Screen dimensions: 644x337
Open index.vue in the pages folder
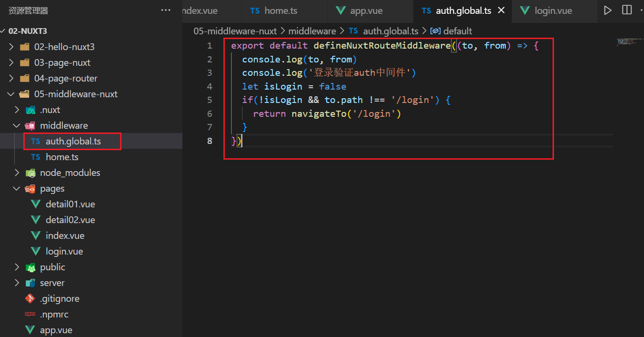click(x=91, y=235)
